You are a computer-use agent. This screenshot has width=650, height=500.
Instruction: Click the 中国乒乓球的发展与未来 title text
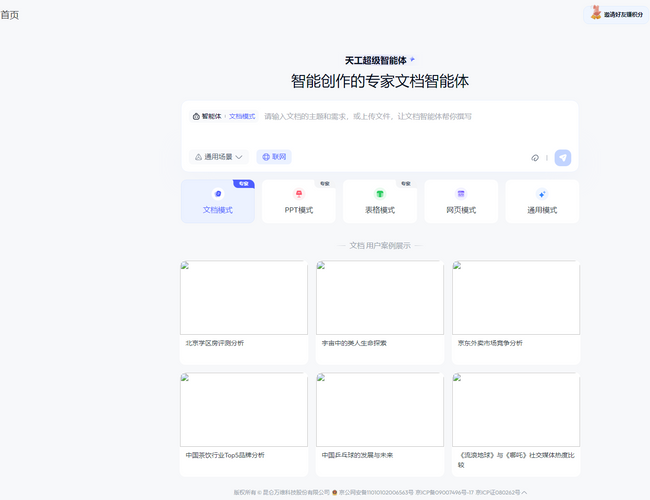click(357, 455)
